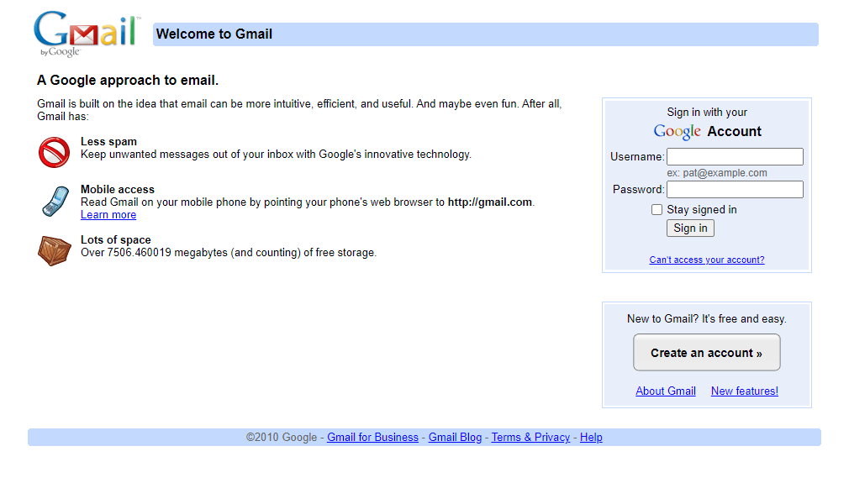Follow the Learn more link
849x504 pixels.
click(108, 215)
